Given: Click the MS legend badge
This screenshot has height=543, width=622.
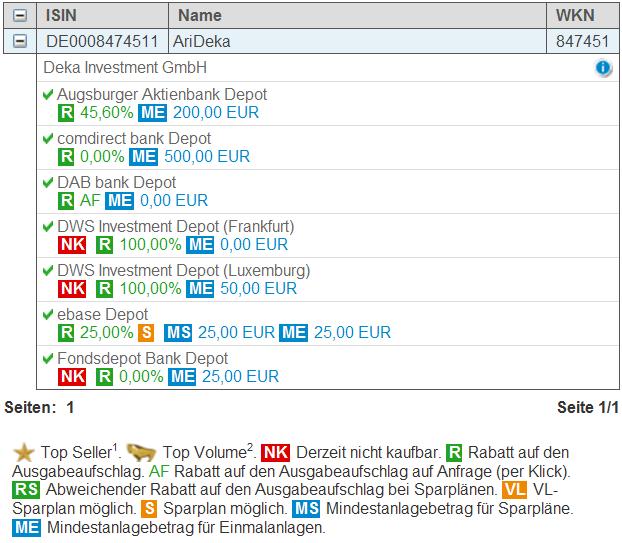Looking at the screenshot, I should click(x=306, y=509).
